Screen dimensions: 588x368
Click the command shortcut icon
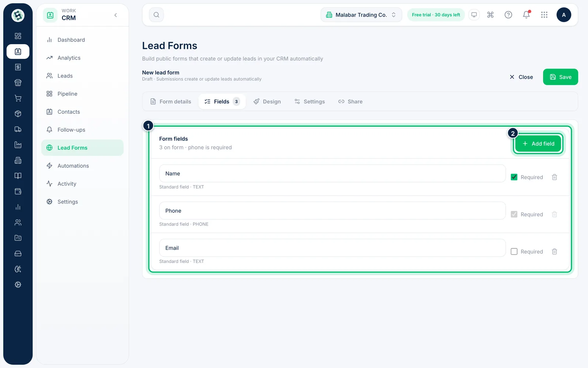click(490, 15)
